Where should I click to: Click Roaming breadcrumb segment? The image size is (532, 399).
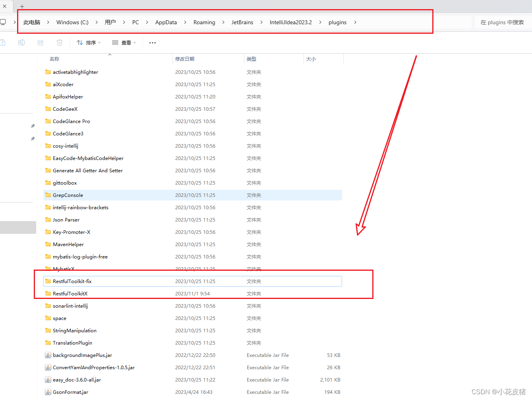204,22
